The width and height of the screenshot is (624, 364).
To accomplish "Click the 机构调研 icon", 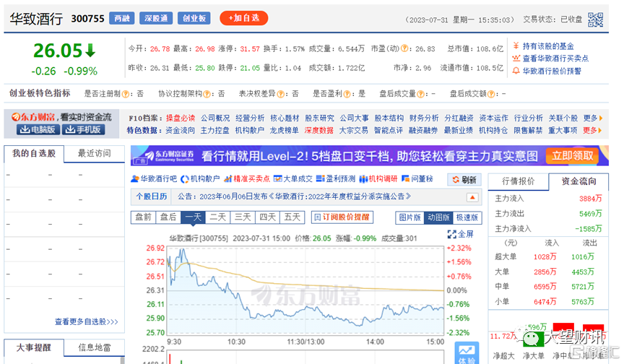I will pos(363,179).
